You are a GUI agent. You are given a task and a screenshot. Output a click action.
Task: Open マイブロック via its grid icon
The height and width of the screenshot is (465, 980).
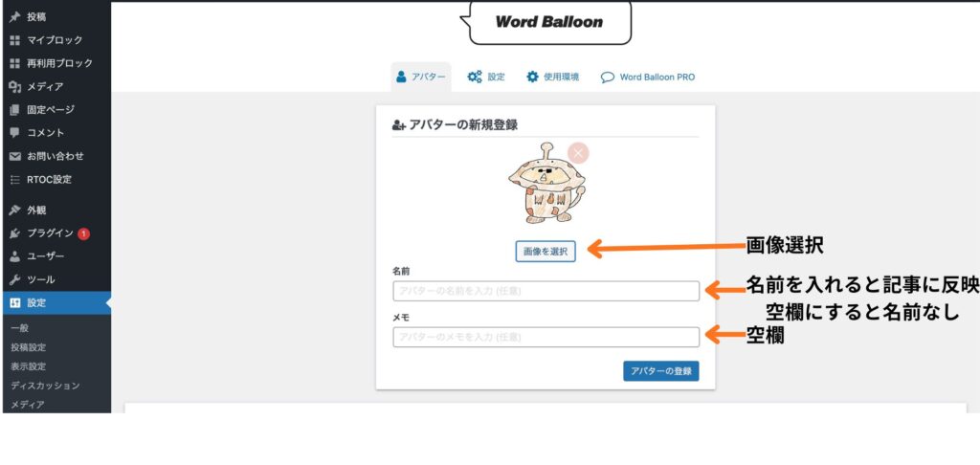(x=14, y=40)
